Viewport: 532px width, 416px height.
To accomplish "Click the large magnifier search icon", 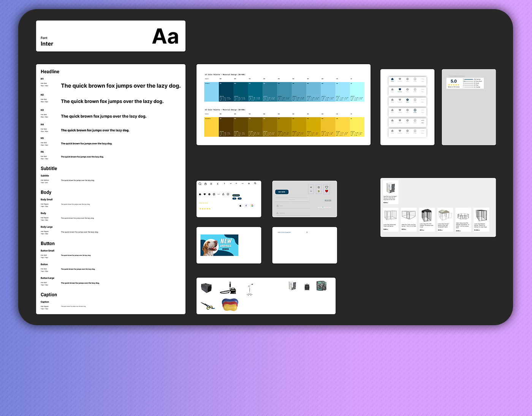I will pyautogui.click(x=200, y=184).
